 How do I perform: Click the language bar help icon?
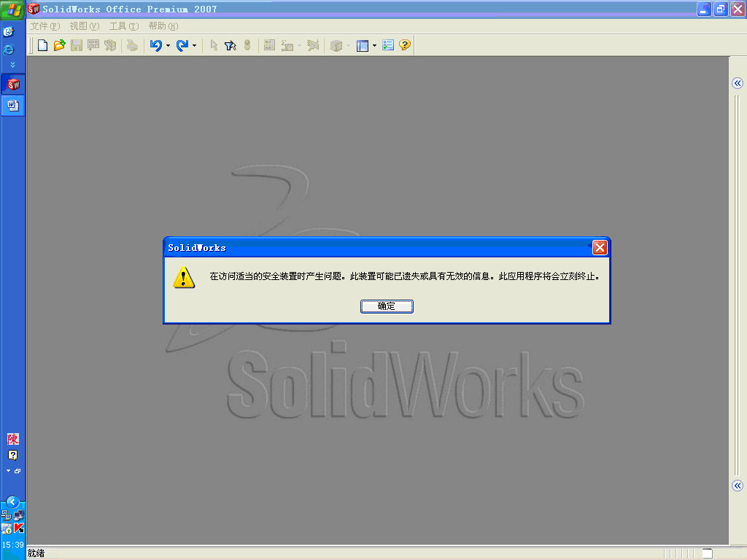(13, 455)
